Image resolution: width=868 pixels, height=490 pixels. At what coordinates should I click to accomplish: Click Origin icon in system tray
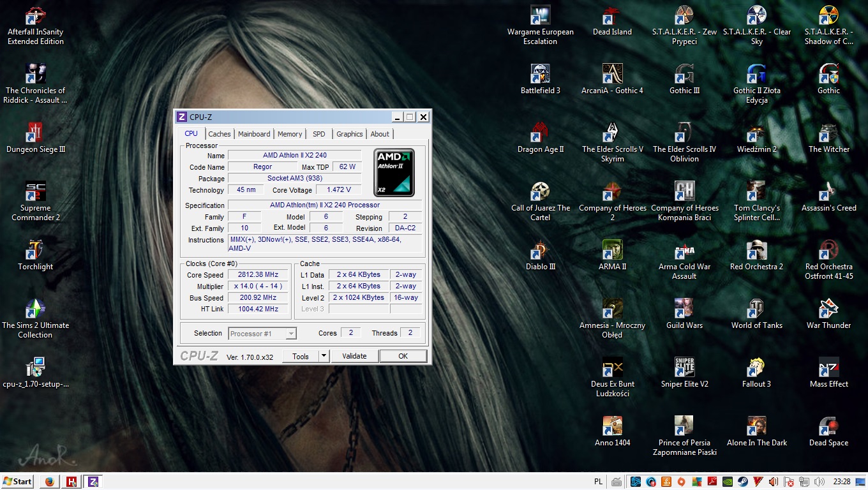click(x=682, y=482)
